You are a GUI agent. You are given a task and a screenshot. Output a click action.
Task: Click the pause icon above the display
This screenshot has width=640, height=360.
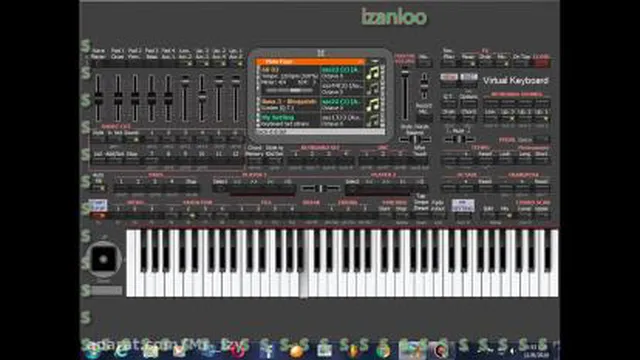coord(320,53)
